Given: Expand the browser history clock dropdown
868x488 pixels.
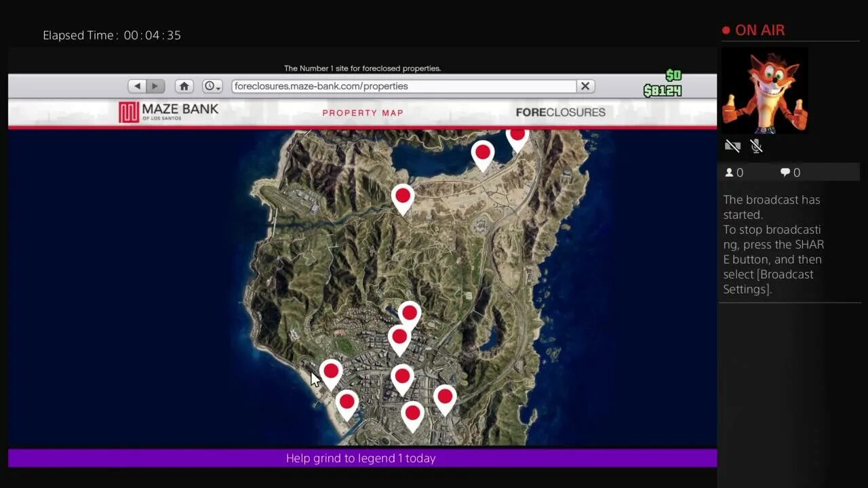Looking at the screenshot, I should (x=213, y=86).
